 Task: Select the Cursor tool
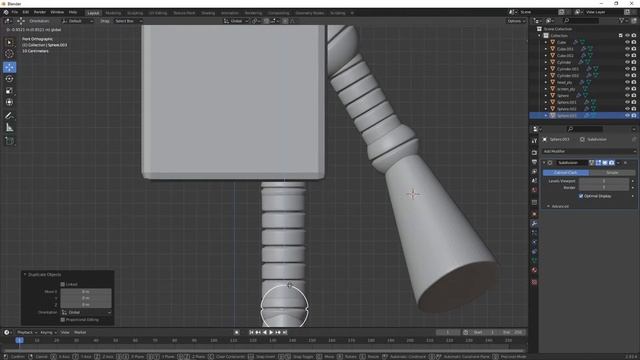[9, 53]
